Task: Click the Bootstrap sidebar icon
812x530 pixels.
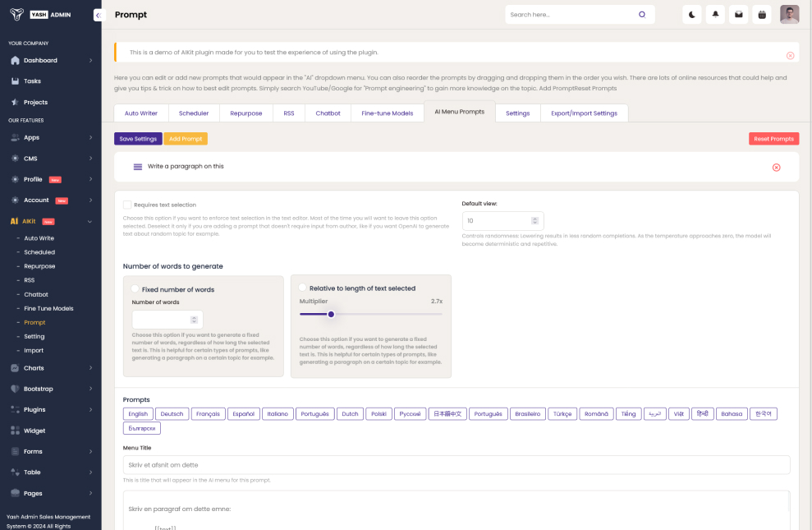Action: tap(15, 389)
